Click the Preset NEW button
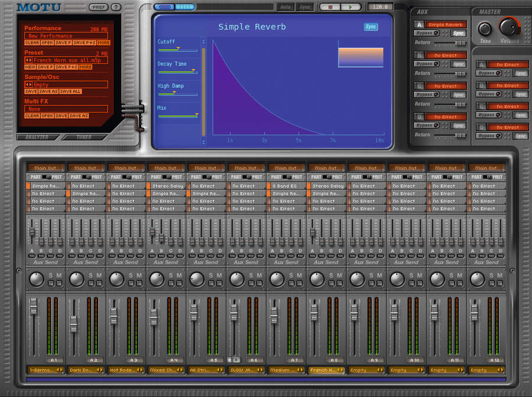 tap(30, 67)
